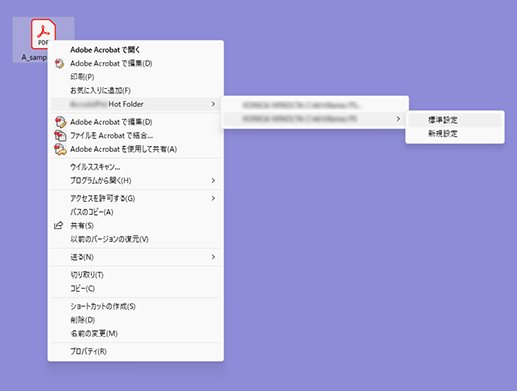The height and width of the screenshot is (391, 517).
Task: Open プロパティ(R)
Action: pyautogui.click(x=137, y=351)
